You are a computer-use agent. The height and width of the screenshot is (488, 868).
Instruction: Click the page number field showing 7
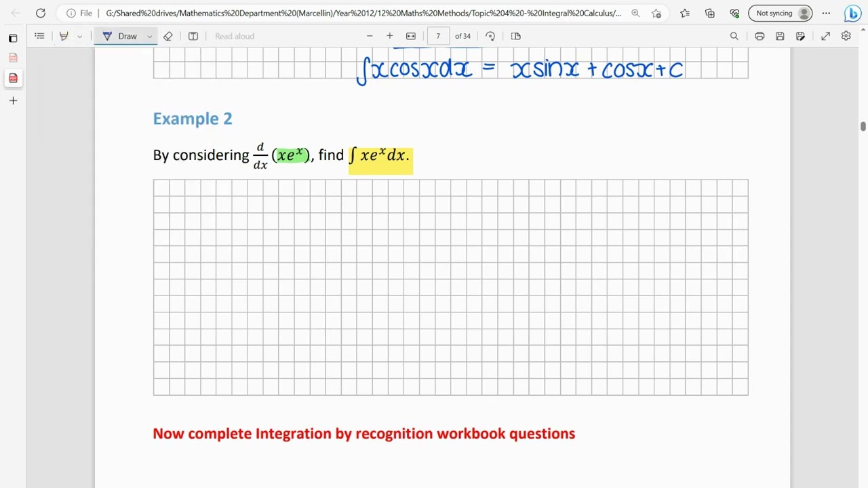click(x=438, y=36)
